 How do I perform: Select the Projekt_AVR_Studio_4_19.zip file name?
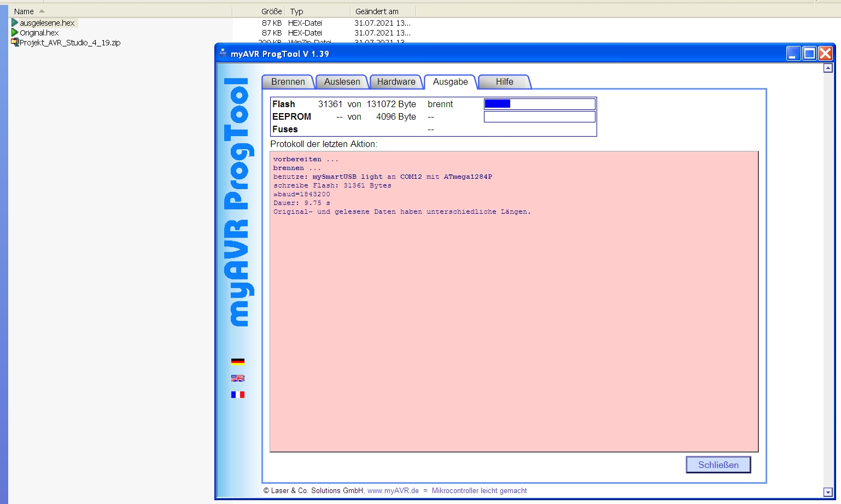pos(70,43)
